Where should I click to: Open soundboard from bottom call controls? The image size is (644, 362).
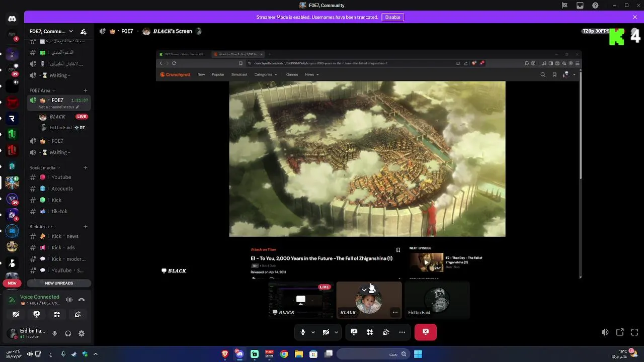pos(386,332)
